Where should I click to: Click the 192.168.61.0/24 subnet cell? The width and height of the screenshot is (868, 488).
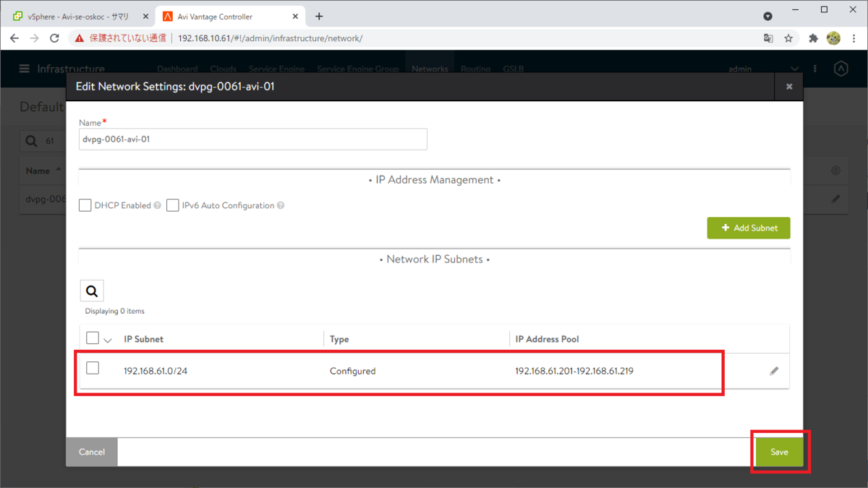point(156,371)
